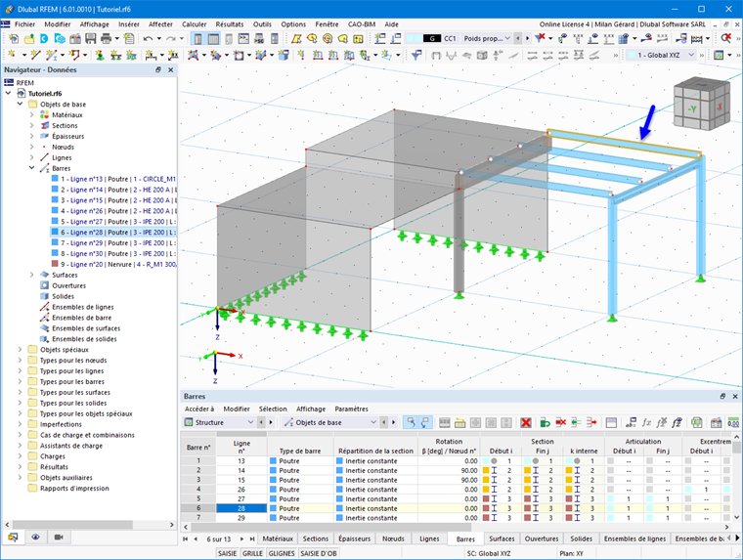Open the new model document icon
The height and width of the screenshot is (560, 743).
[14, 38]
